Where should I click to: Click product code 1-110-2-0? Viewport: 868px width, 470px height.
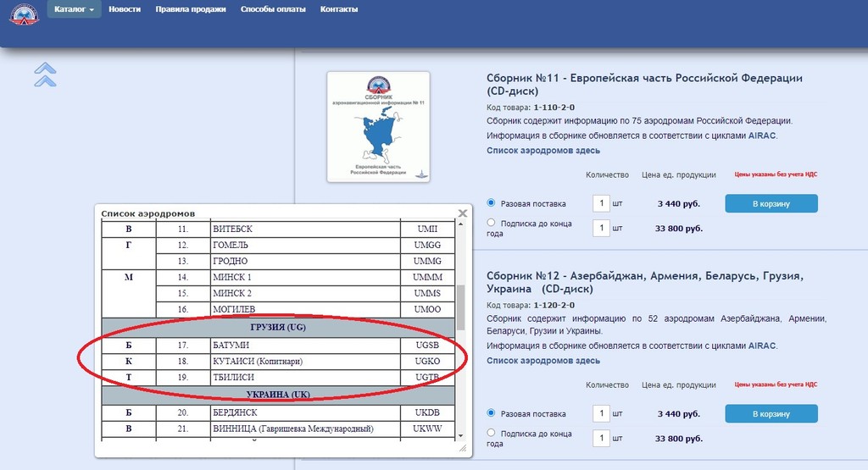coord(554,108)
